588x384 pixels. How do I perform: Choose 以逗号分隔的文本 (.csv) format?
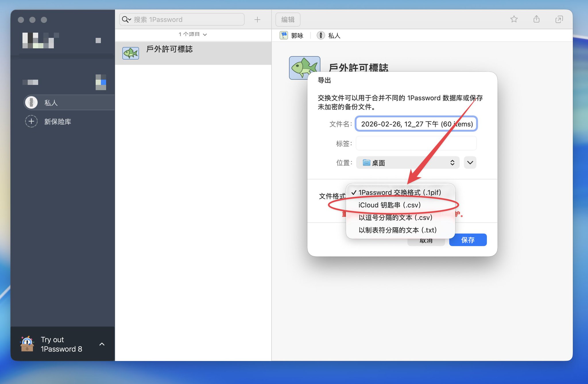click(x=401, y=218)
